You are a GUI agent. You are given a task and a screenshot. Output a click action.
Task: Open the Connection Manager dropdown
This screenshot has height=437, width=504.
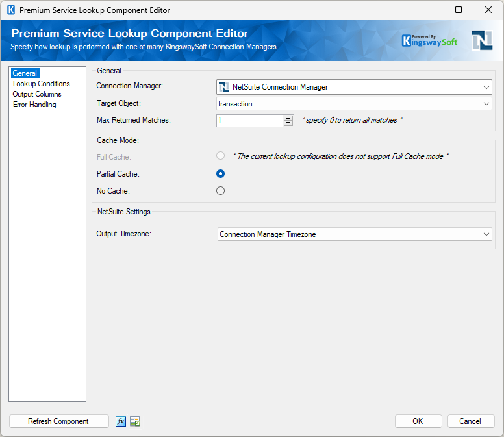(354, 87)
